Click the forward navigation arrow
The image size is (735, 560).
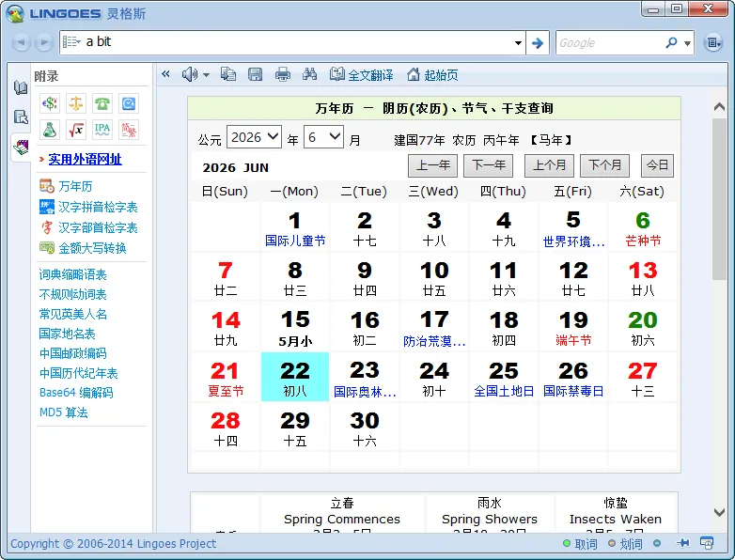(x=43, y=42)
